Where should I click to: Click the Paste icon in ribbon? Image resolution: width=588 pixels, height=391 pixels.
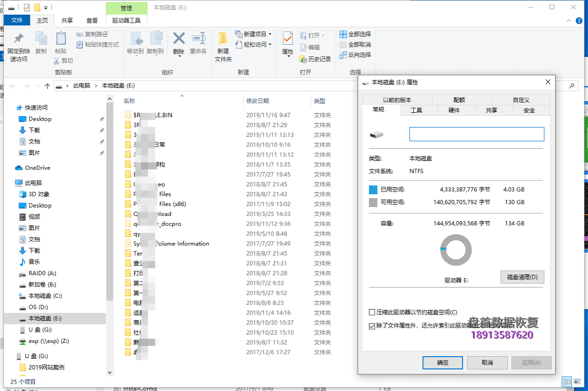61,40
